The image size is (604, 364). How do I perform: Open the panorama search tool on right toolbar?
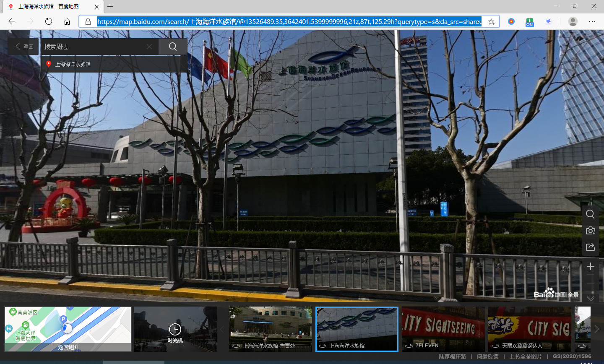click(590, 214)
